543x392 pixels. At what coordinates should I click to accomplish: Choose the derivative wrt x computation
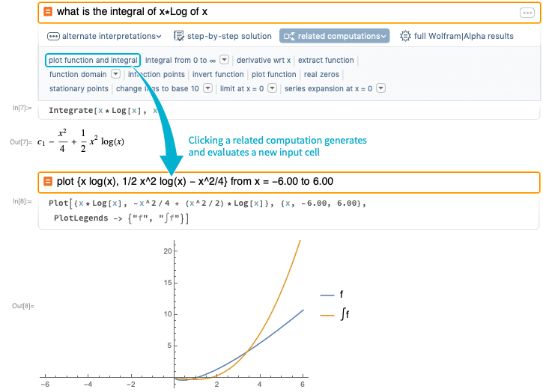pyautogui.click(x=264, y=60)
